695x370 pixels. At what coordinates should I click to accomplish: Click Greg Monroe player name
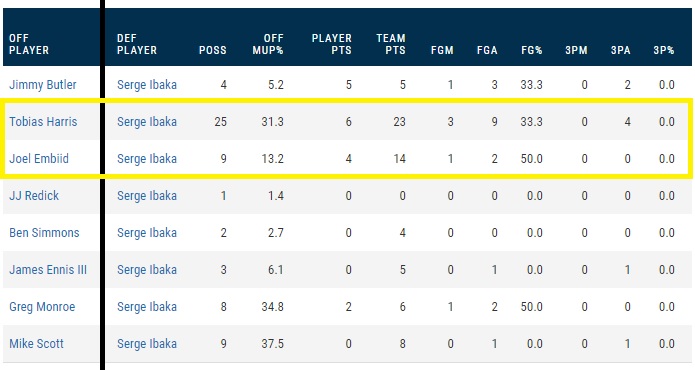[42, 307]
